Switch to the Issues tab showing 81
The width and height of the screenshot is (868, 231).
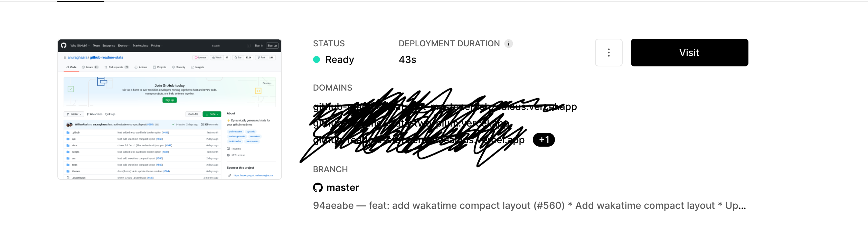[89, 67]
